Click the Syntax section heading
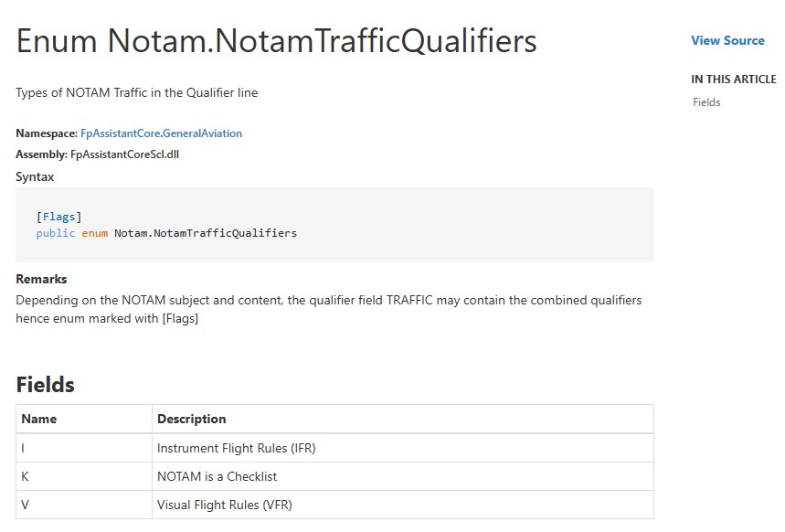 click(35, 176)
